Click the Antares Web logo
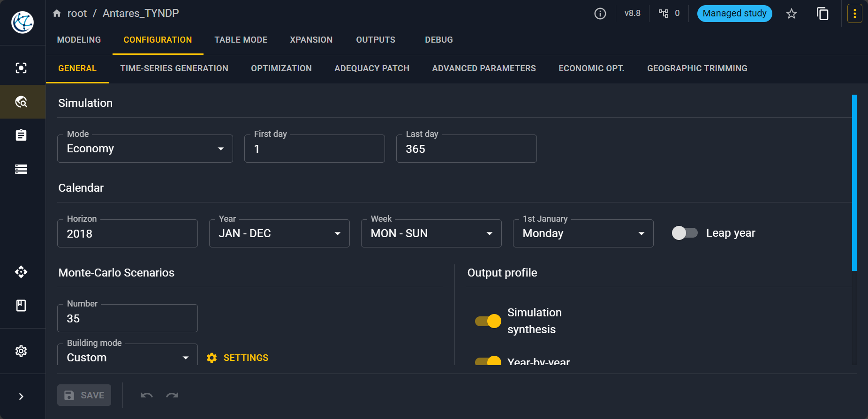Screen dimensions: 868x419 click(23, 22)
